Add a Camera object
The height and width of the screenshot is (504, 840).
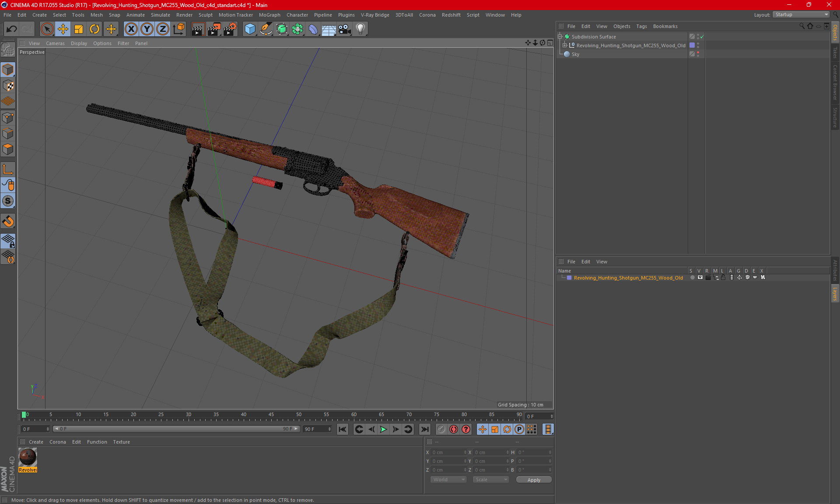click(345, 29)
